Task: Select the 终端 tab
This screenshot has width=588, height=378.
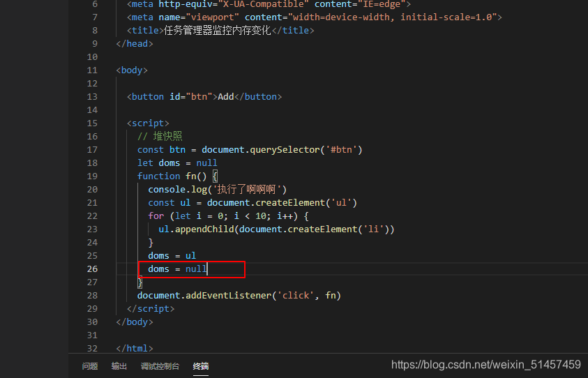Action: [x=201, y=366]
